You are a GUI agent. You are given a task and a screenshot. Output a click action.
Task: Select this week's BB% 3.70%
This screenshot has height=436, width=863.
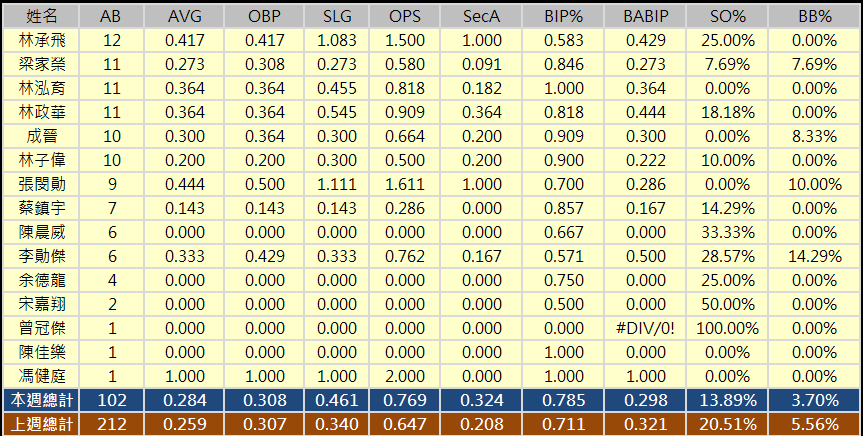tap(815, 400)
